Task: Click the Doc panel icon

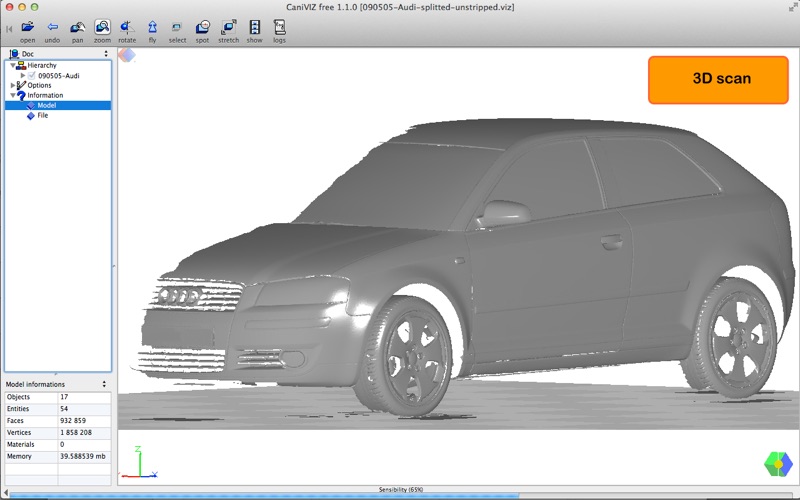Action: point(14,54)
